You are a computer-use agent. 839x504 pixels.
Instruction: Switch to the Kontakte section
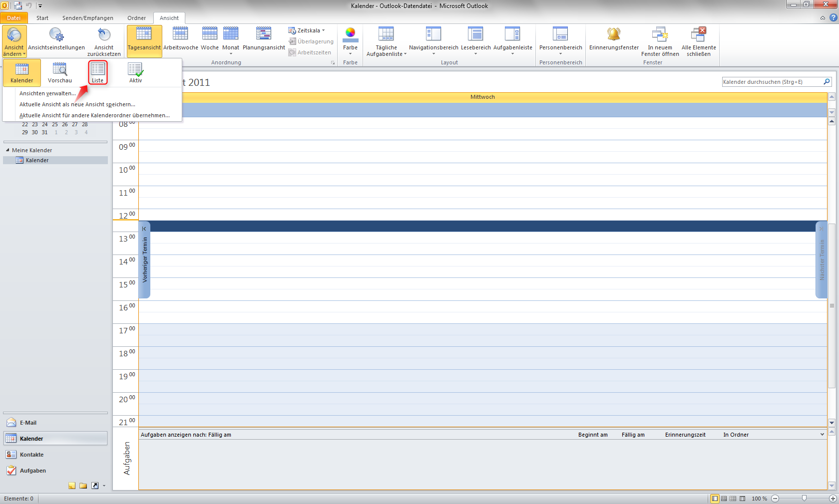[32, 455]
